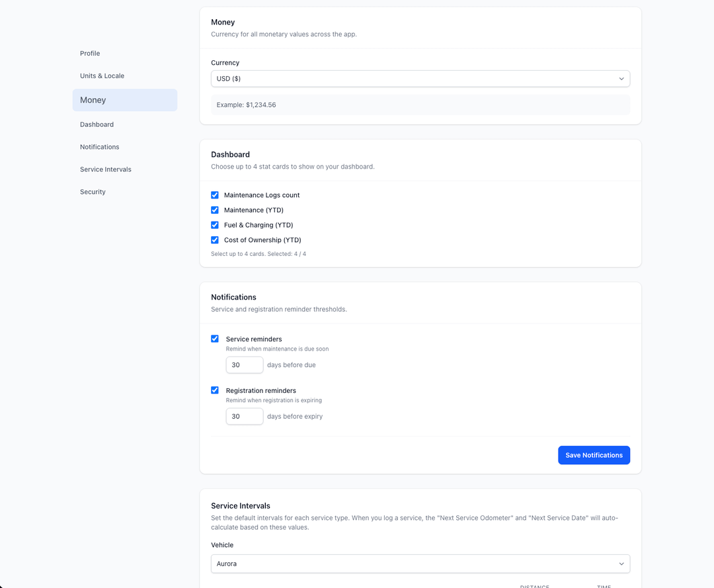Uncheck Cost of Ownership (YTD)
This screenshot has width=714, height=588.
[215, 240]
